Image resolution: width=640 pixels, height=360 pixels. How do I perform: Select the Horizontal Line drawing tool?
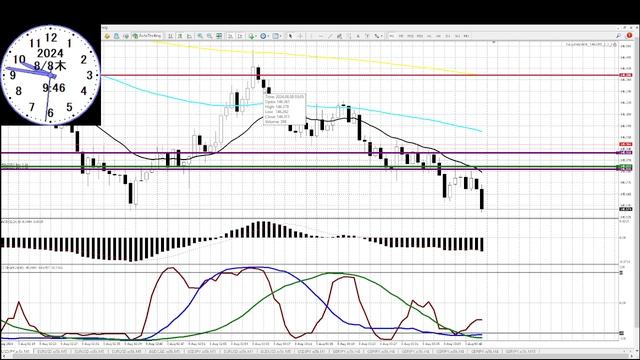click(321, 36)
